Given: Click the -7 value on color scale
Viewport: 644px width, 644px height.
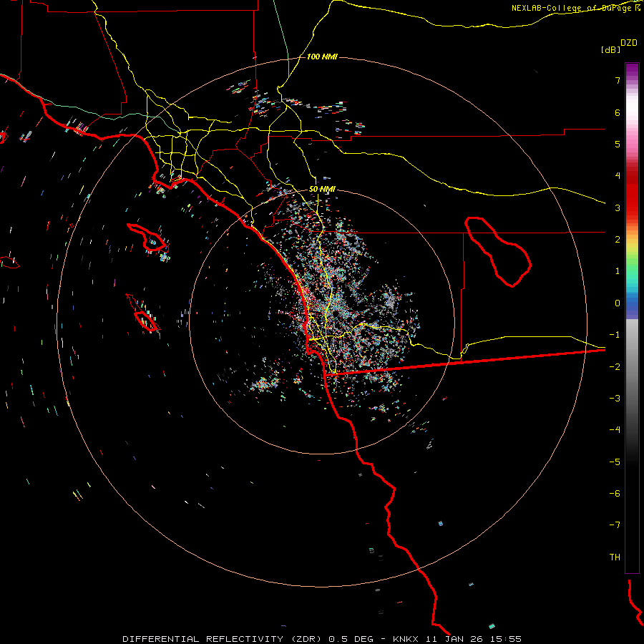Looking at the screenshot, I should point(615,525).
